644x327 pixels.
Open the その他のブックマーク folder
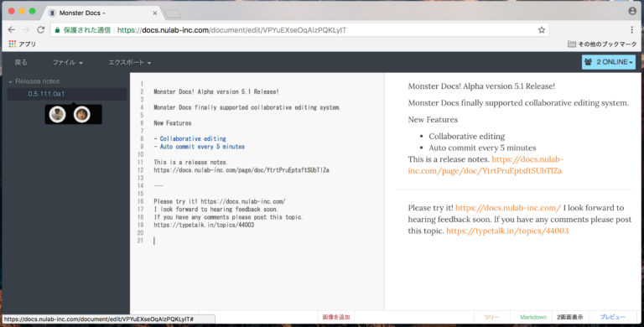point(602,44)
